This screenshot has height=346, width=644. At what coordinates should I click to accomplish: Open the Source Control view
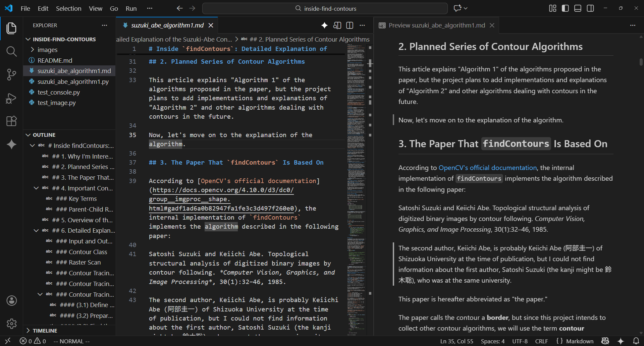click(11, 74)
